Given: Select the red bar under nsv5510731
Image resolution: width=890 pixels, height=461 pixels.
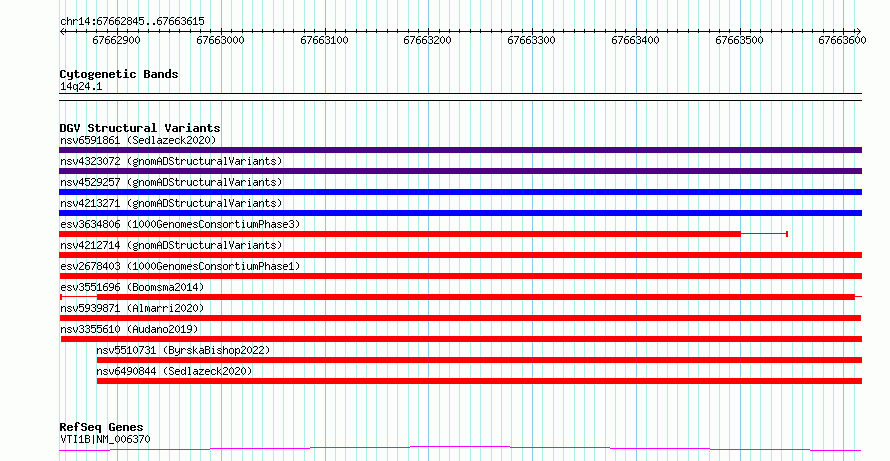Looking at the screenshot, I should pyautogui.click(x=480, y=360).
